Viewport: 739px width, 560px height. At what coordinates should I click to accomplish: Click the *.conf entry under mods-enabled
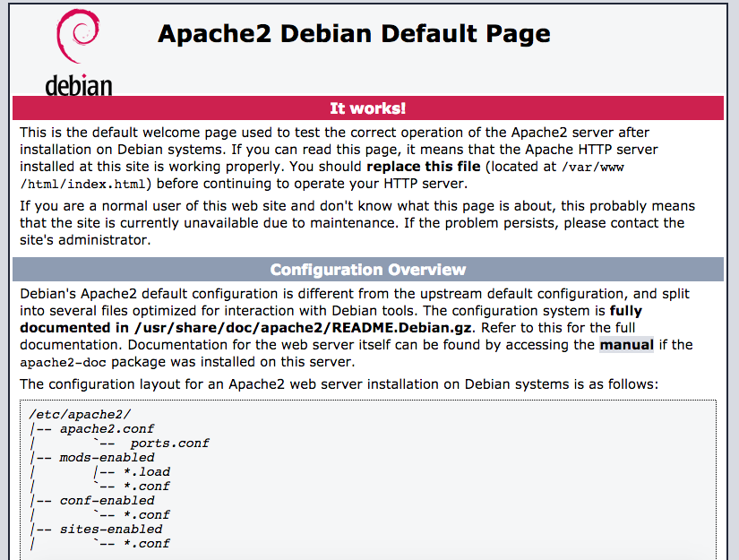pyautogui.click(x=146, y=486)
